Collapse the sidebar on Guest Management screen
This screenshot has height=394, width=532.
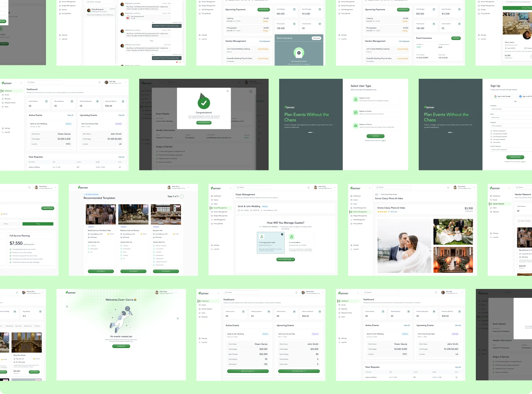pyautogui.click(x=230, y=188)
